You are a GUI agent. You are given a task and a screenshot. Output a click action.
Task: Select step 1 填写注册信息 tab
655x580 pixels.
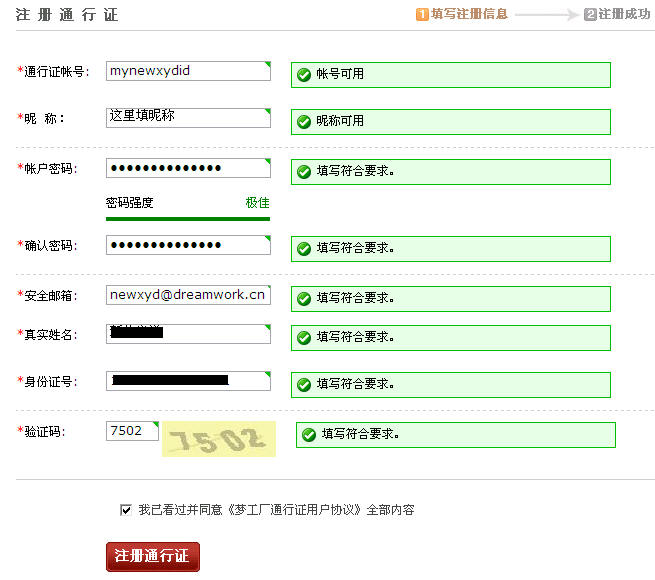coord(462,14)
